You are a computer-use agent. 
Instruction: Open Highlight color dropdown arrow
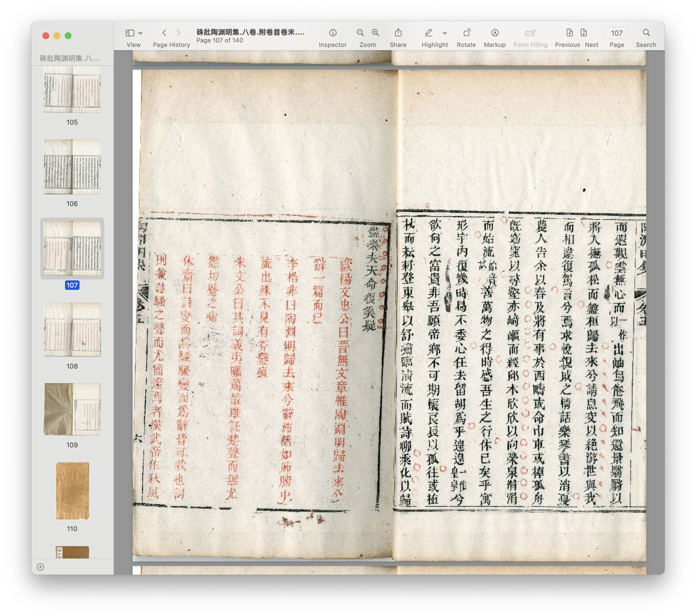pos(445,33)
